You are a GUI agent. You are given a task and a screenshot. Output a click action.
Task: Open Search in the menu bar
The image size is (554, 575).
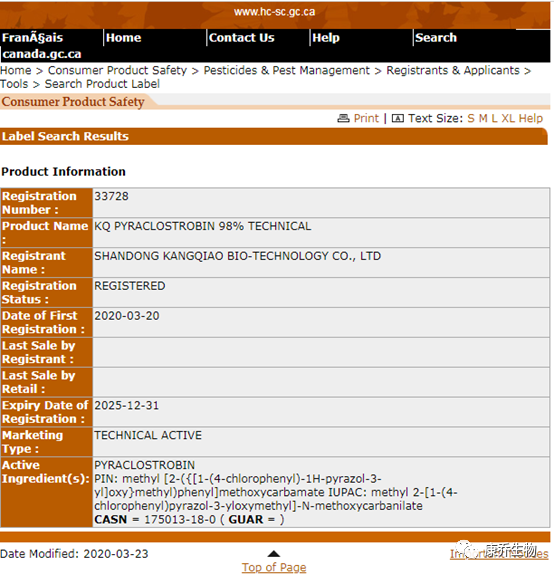[436, 38]
